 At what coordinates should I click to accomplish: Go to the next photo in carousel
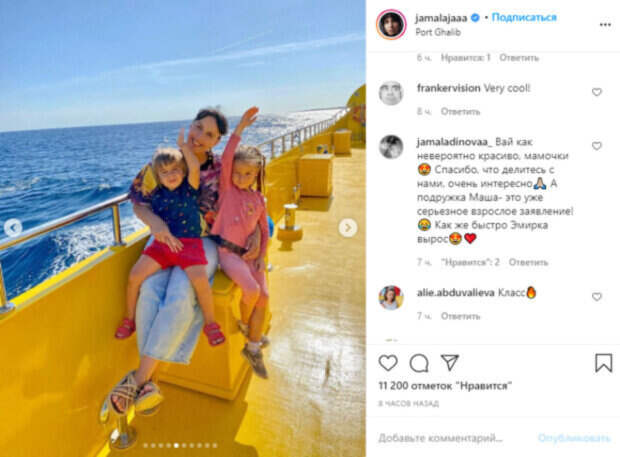(x=348, y=228)
